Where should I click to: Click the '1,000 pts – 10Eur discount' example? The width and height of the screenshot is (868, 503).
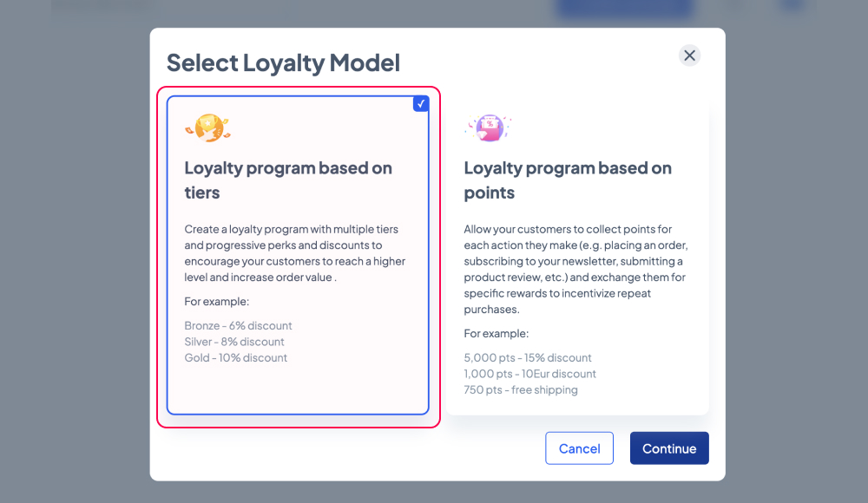point(529,374)
